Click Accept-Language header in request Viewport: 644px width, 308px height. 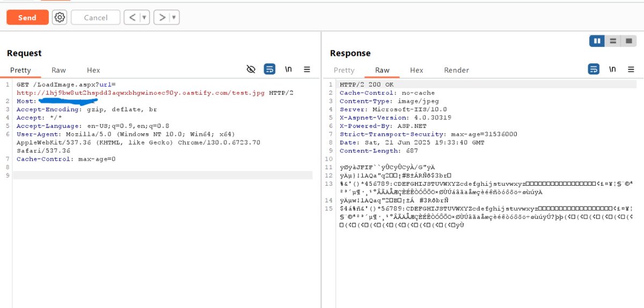tap(93, 126)
